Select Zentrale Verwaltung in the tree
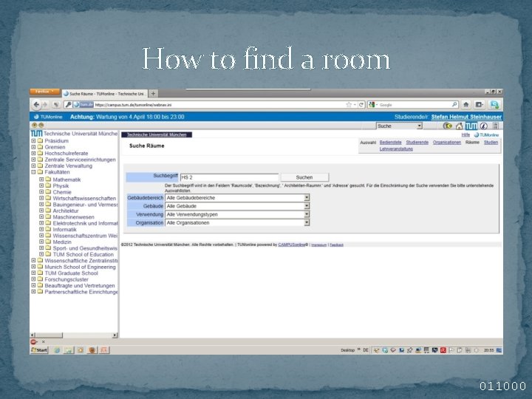The width and height of the screenshot is (532, 399). pos(69,166)
